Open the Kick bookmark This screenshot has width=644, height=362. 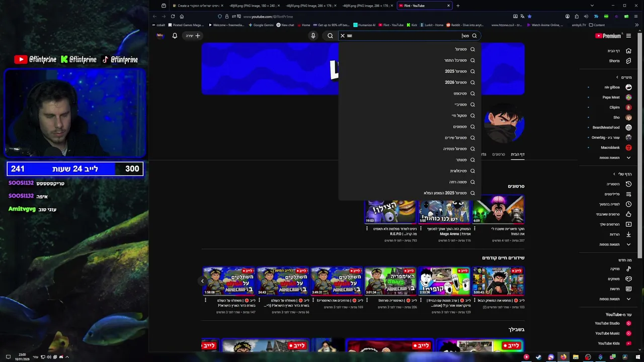pyautogui.click(x=412, y=25)
